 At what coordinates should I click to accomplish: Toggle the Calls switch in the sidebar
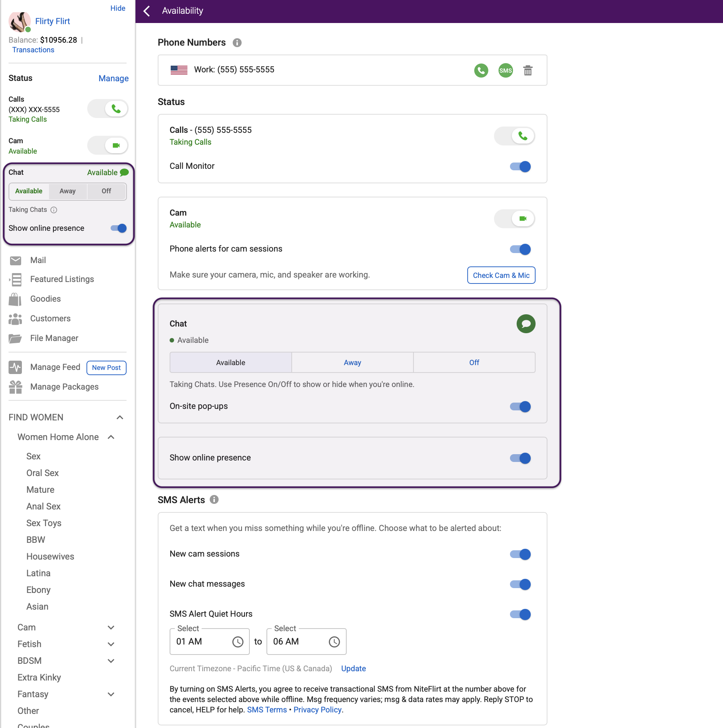pyautogui.click(x=107, y=109)
